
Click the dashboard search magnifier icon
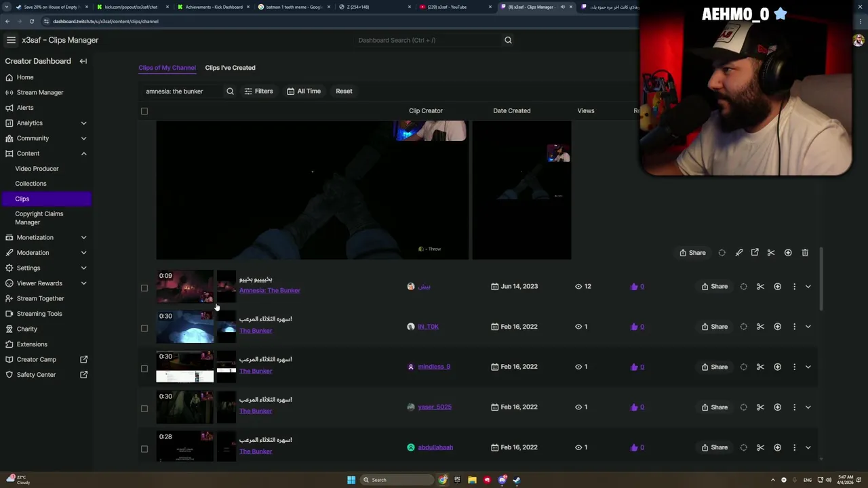coord(508,40)
